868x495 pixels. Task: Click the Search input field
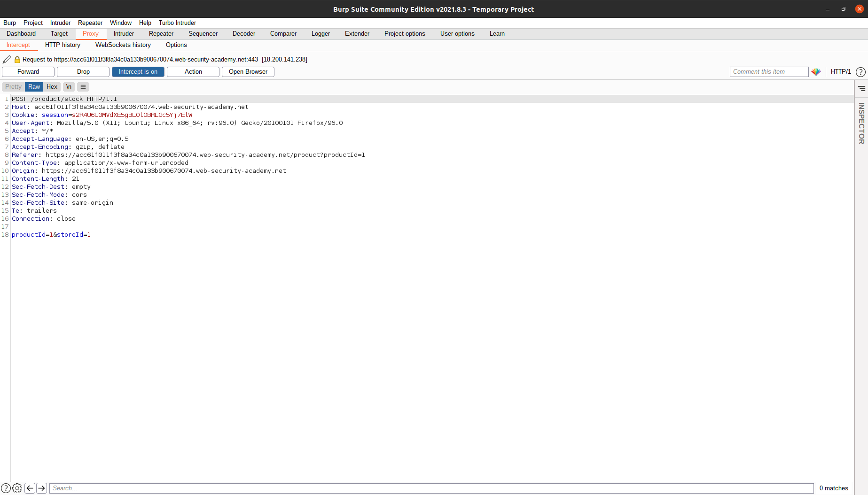click(x=431, y=488)
